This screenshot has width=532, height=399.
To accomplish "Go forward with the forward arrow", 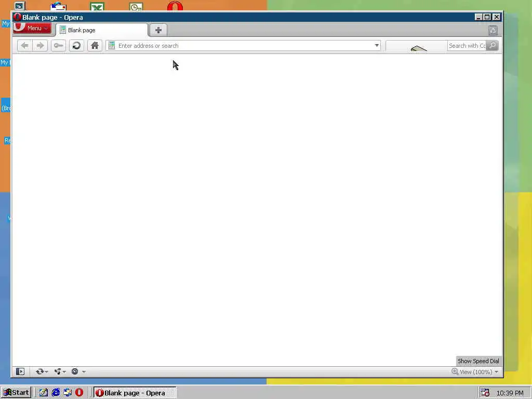I will [40, 46].
